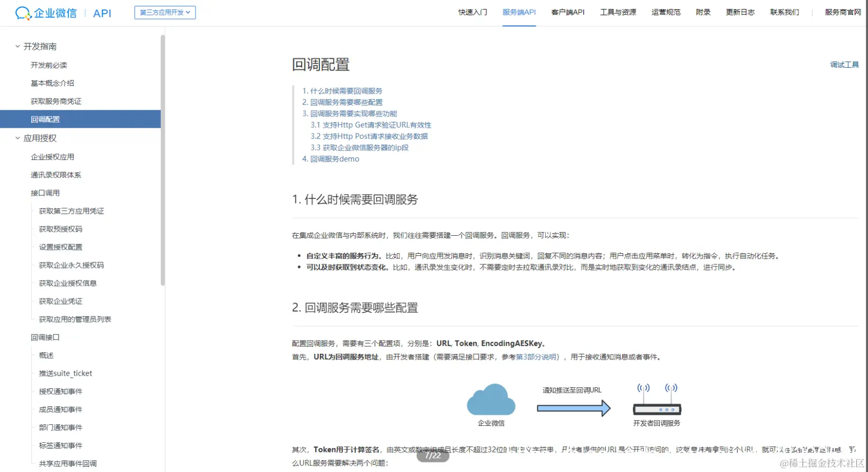The image size is (868, 472).
Task: Click 联系我们 in top navigation
Action: click(x=784, y=12)
